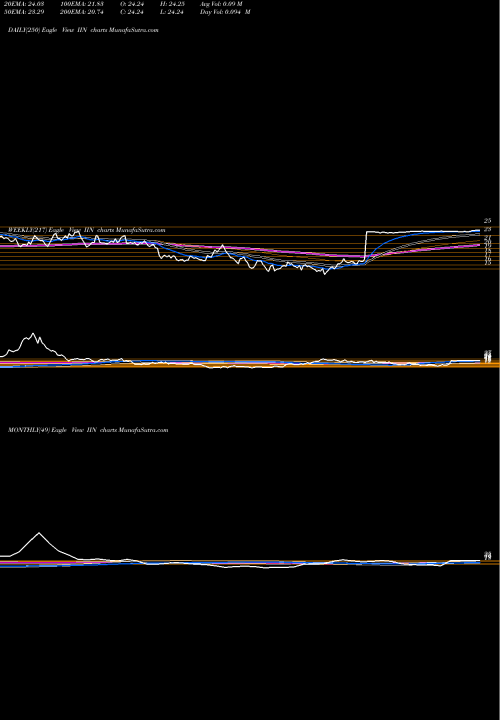The height and width of the screenshot is (720, 500).
Task: Click the Avg Vol reading
Action: click(221, 4)
